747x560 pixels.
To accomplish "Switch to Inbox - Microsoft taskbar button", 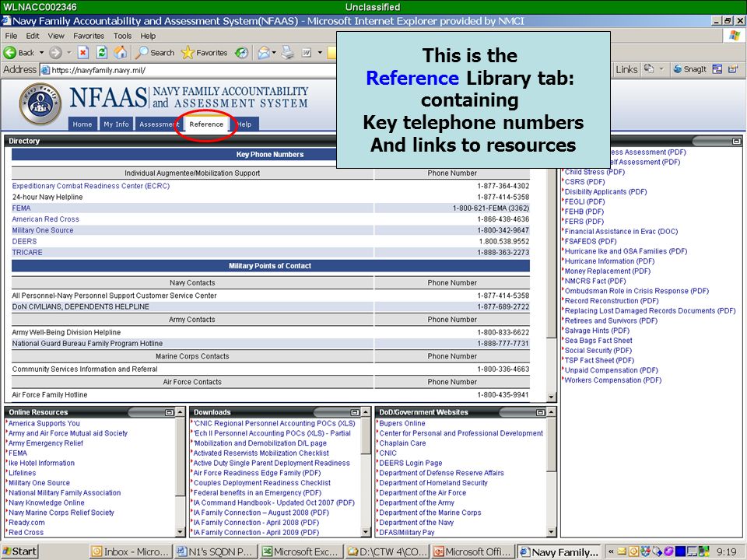I will click(130, 552).
